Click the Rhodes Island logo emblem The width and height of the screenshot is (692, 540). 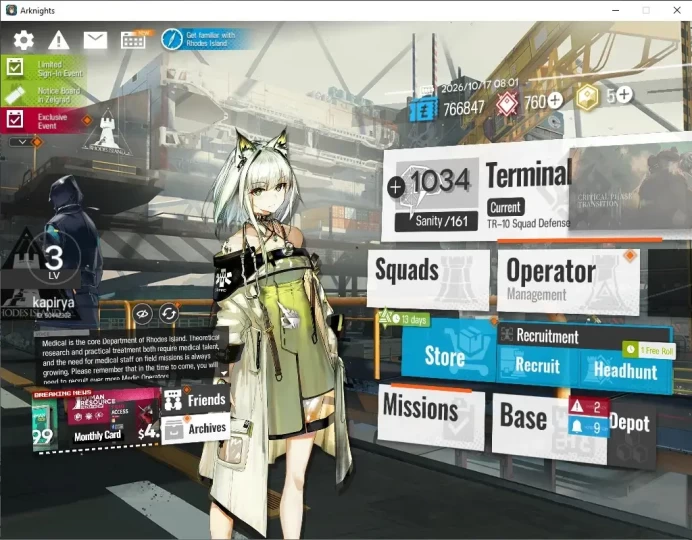pos(106,132)
